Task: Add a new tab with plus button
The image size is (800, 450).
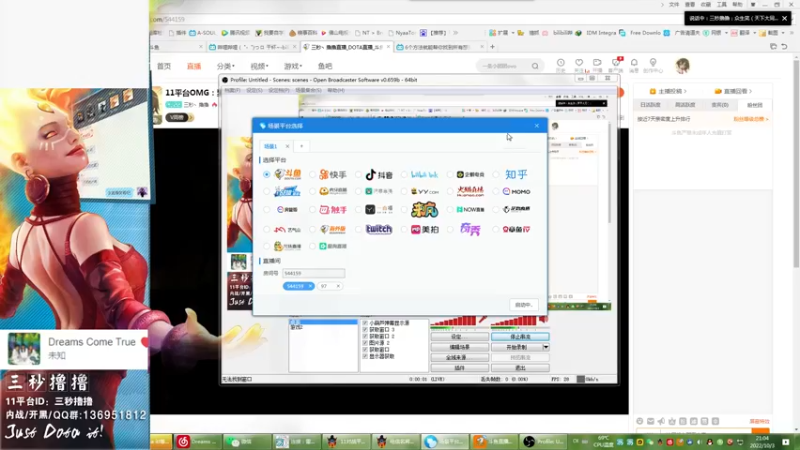Action: [302, 146]
